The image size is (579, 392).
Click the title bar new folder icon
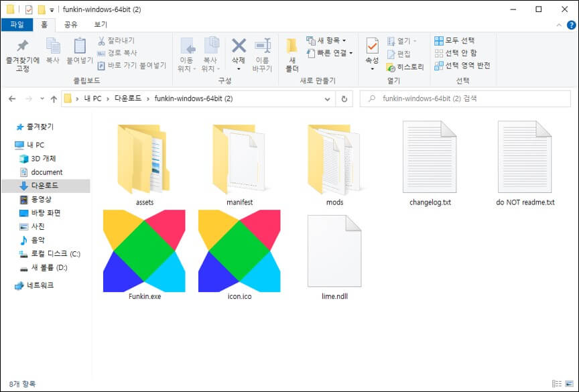[x=42, y=9]
